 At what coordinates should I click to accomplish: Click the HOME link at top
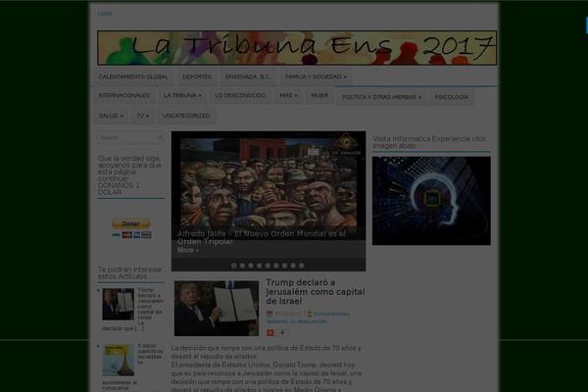pyautogui.click(x=104, y=14)
